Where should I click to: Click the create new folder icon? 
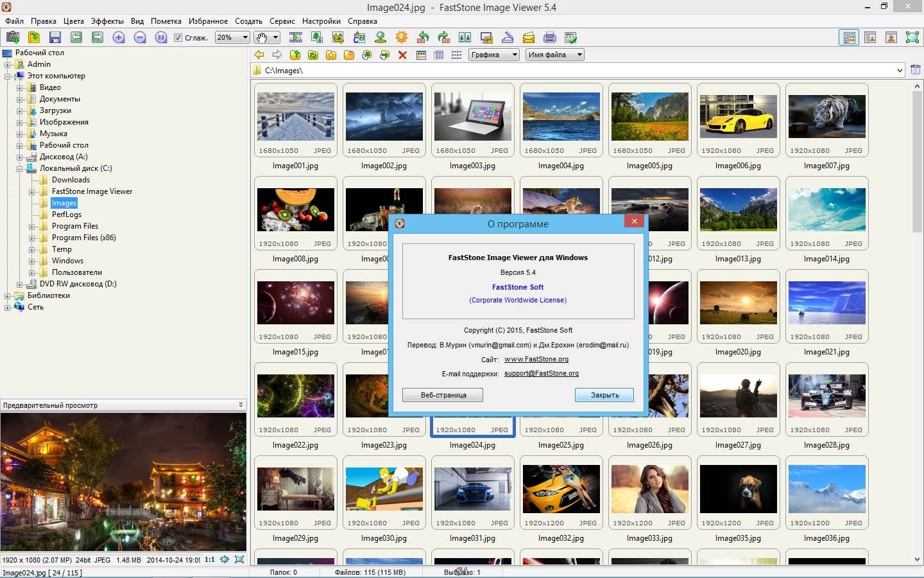point(349,55)
